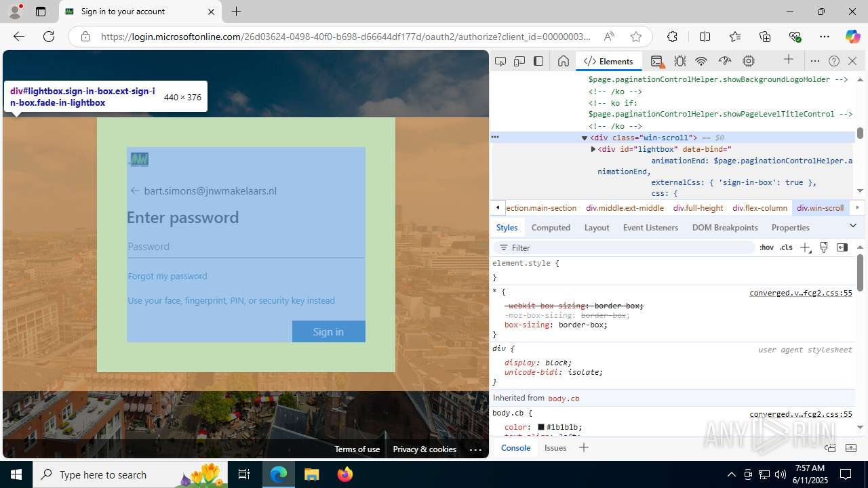The image size is (868, 488).
Task: Open the footer more options ellipsis
Action: 475,449
